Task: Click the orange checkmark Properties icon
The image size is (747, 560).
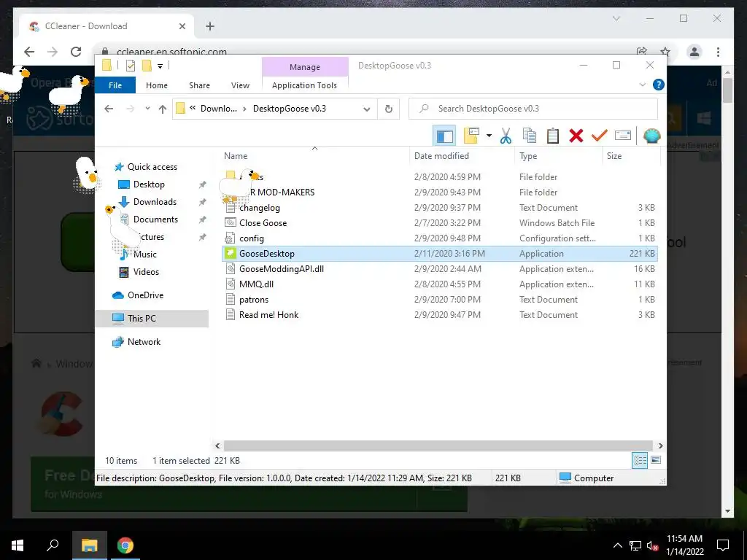Action: pyautogui.click(x=600, y=136)
